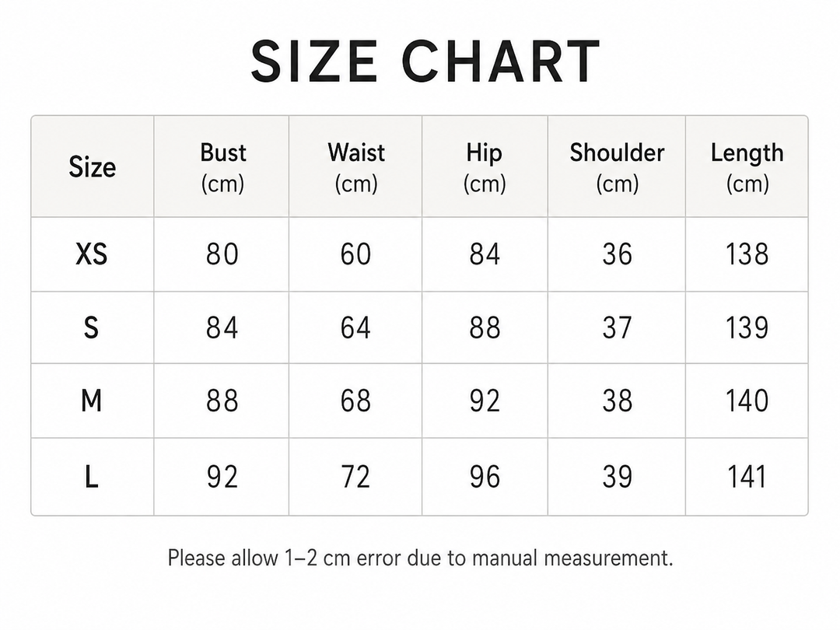This screenshot has width=840, height=630.
Task: Select the Hip (cm) column header
Action: (x=485, y=168)
